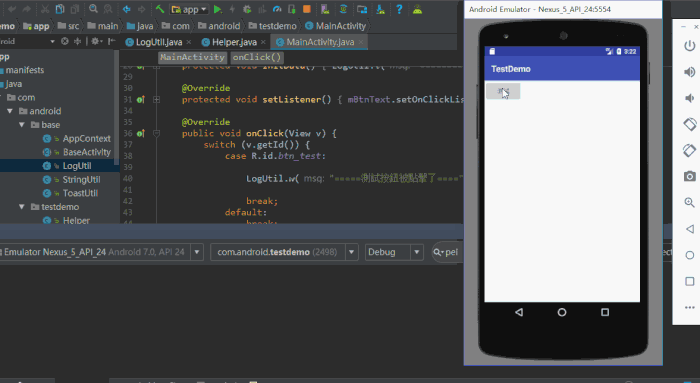
Task: Click the app breadcrumb in navigation bar
Action: pyautogui.click(x=36, y=26)
